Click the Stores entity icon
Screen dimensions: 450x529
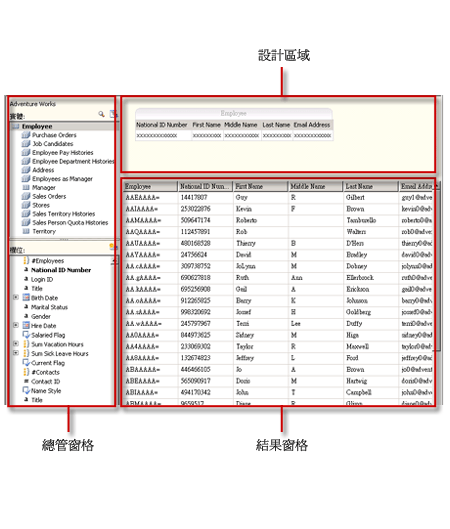pyautogui.click(x=26, y=205)
